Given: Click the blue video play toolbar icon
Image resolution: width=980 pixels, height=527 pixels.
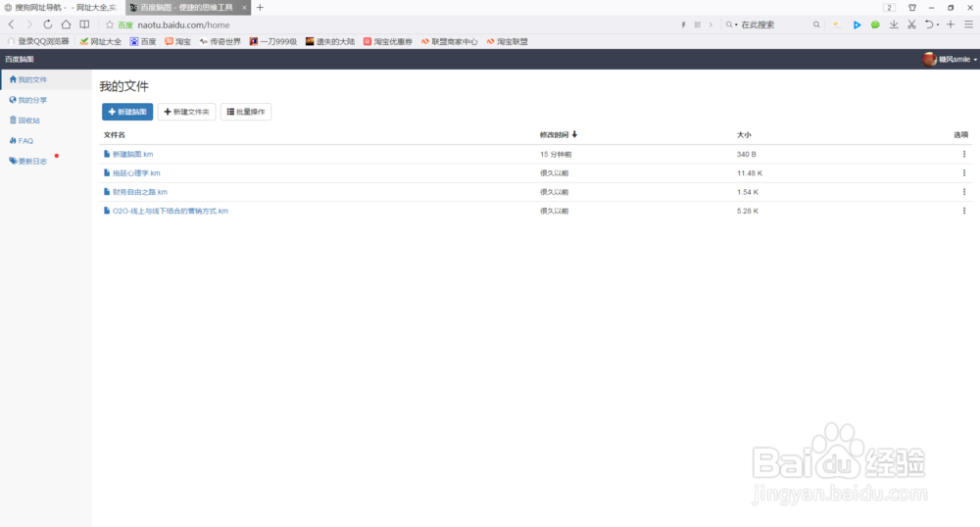Looking at the screenshot, I should pos(857,24).
